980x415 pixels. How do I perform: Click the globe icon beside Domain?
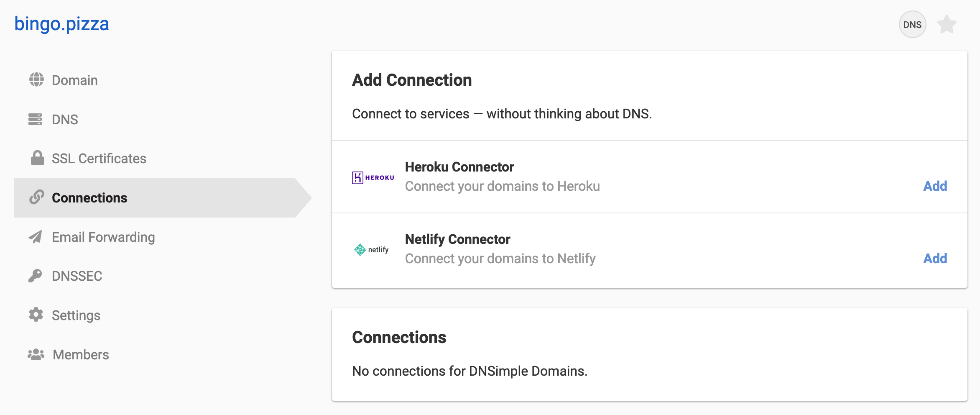(x=36, y=79)
